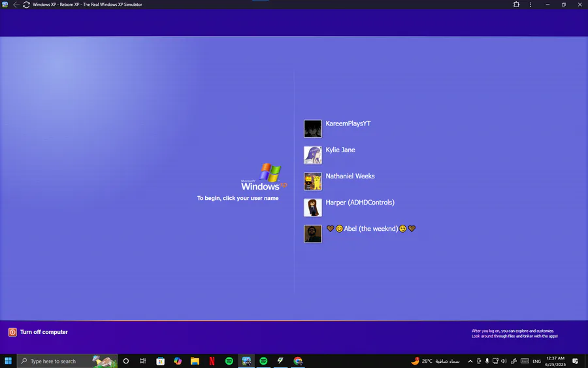Open the touch keyboard icon

click(x=525, y=361)
